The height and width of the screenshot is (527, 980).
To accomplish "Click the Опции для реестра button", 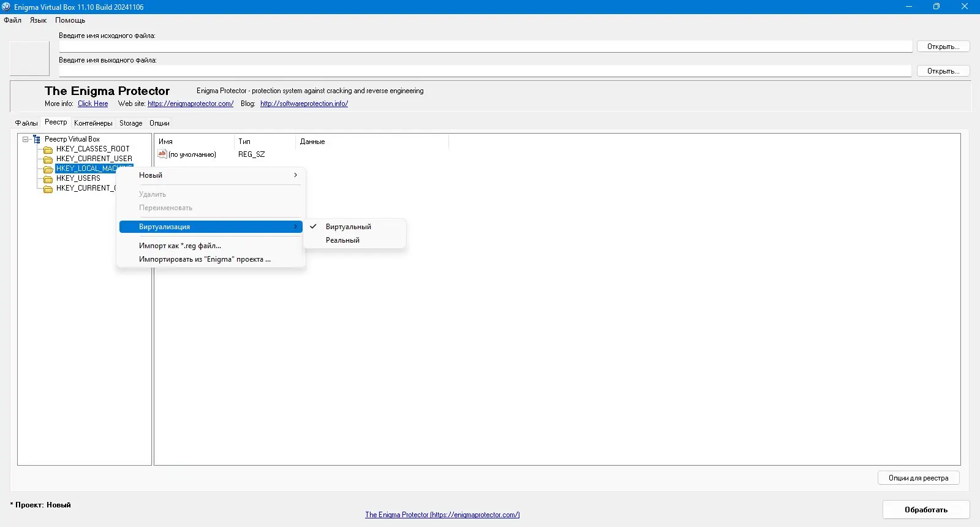I will point(918,478).
